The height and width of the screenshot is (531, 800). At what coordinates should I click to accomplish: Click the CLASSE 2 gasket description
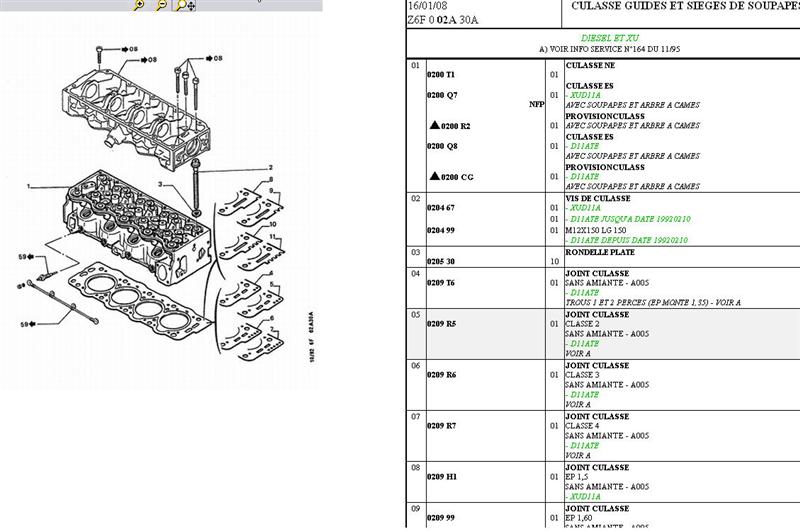tap(582, 323)
